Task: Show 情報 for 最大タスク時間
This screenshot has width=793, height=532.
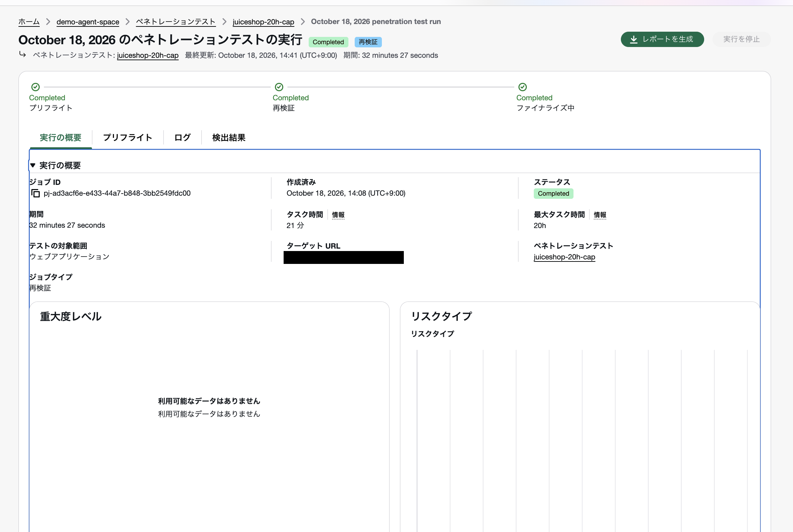Action: click(600, 215)
